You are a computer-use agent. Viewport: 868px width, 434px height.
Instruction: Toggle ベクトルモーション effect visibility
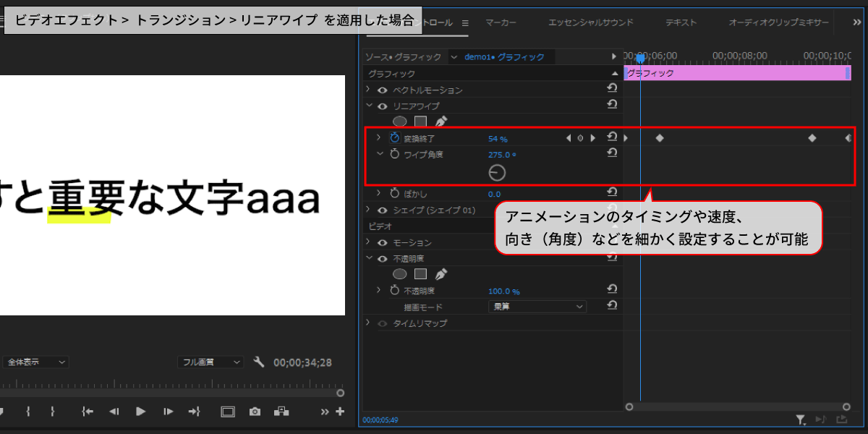click(x=382, y=90)
